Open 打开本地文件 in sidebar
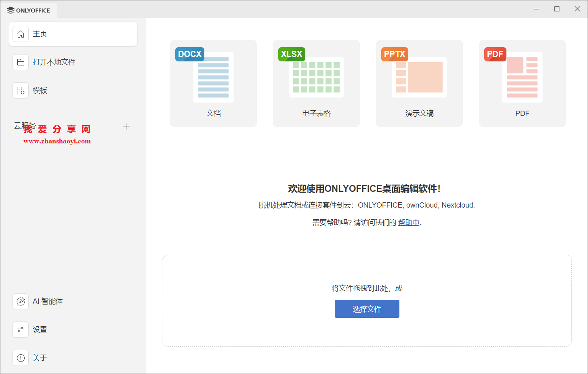Viewport: 588px width, 374px height. (73, 62)
